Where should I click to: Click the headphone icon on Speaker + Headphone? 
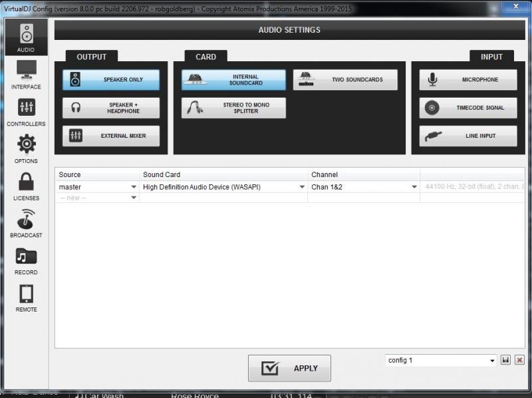[x=76, y=108]
